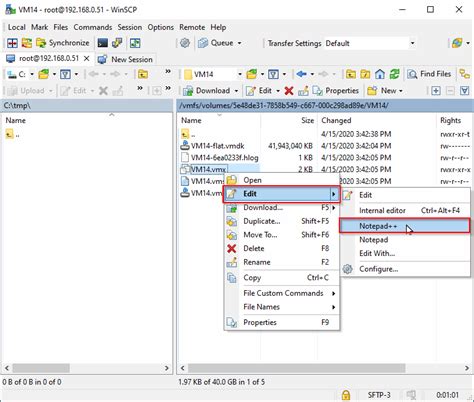Choose Delete in the context menu
The image size is (474, 402).
282,248
